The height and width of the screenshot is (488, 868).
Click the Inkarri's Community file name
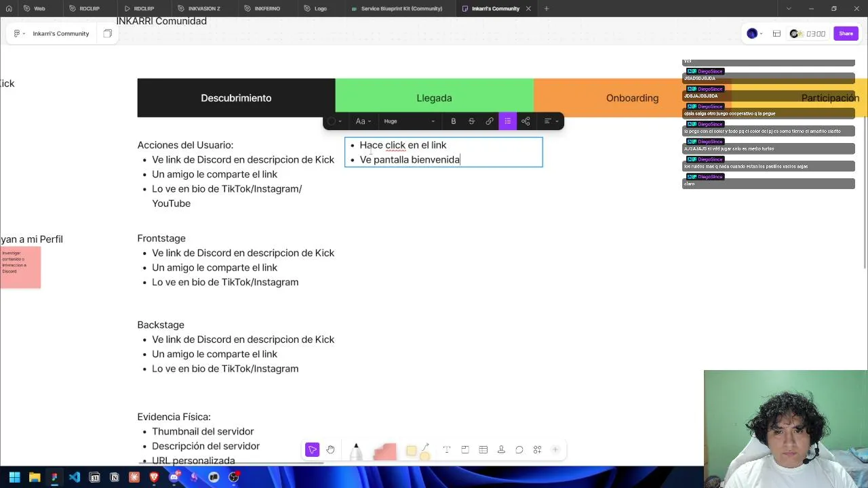pos(61,34)
